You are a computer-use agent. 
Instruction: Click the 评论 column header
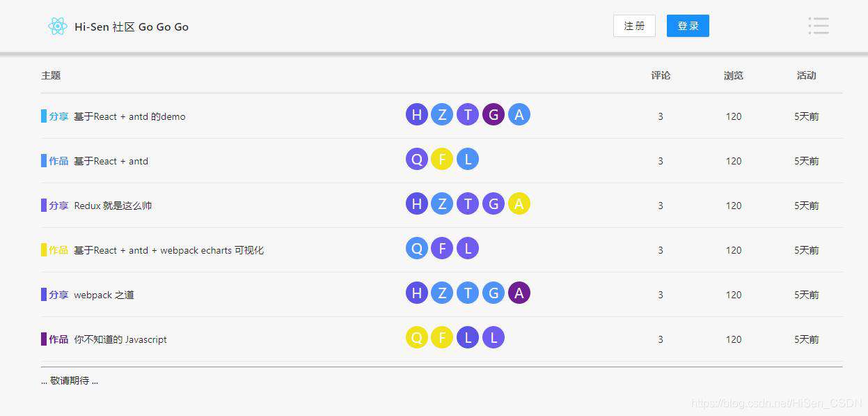pyautogui.click(x=661, y=75)
